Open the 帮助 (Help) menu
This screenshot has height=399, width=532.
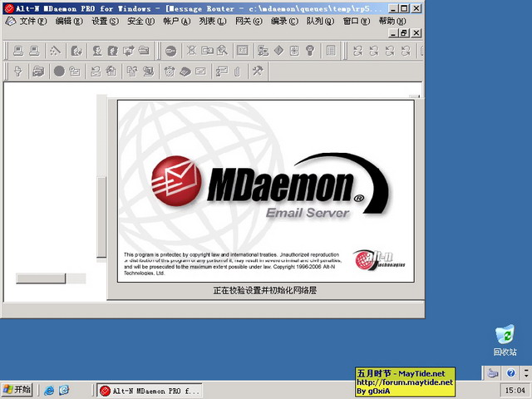(x=392, y=21)
